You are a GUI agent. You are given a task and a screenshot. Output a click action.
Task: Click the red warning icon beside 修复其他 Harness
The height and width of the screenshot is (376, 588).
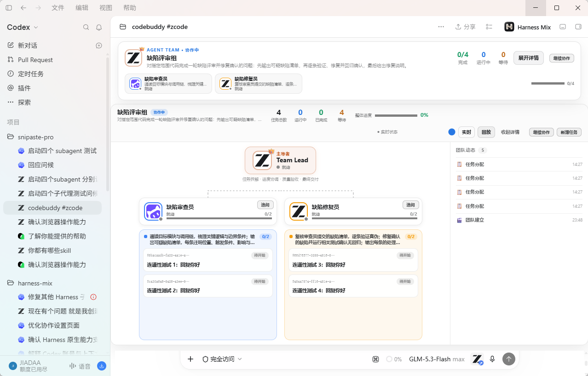point(93,297)
